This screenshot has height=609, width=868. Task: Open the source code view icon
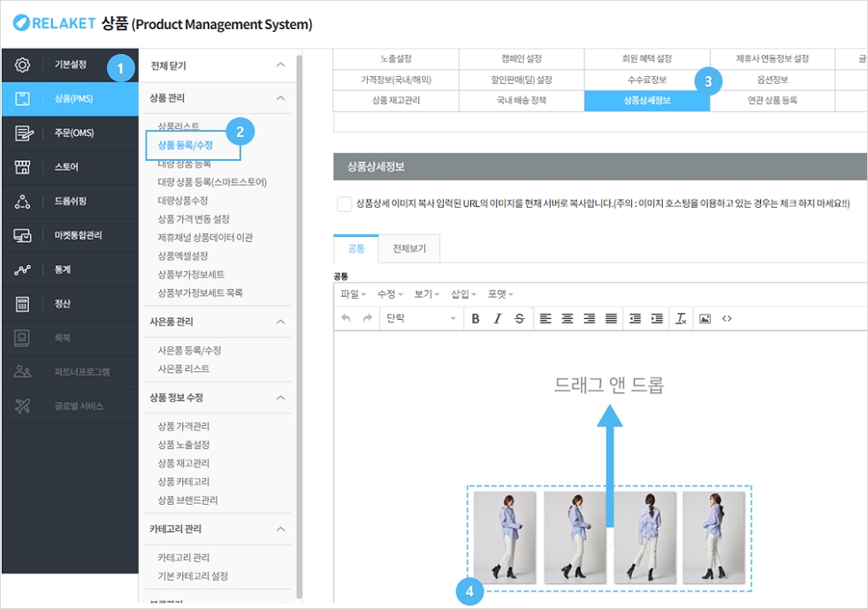coord(727,319)
